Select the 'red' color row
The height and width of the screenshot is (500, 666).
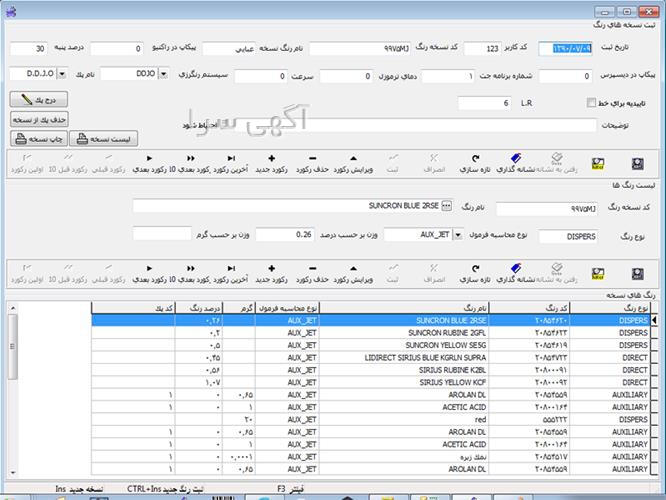click(x=371, y=419)
